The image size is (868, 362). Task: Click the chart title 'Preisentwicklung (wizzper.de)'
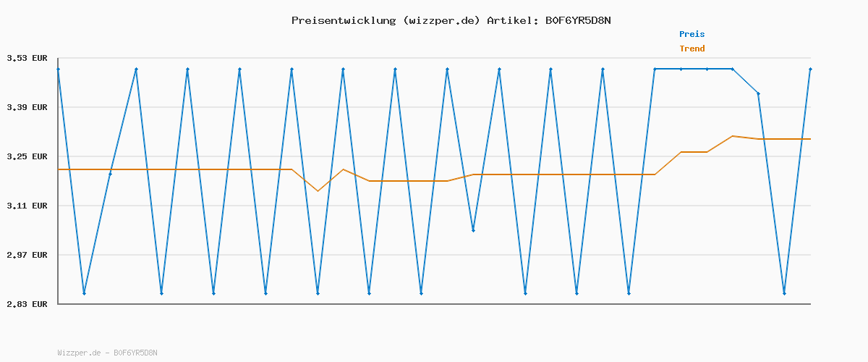pos(386,20)
